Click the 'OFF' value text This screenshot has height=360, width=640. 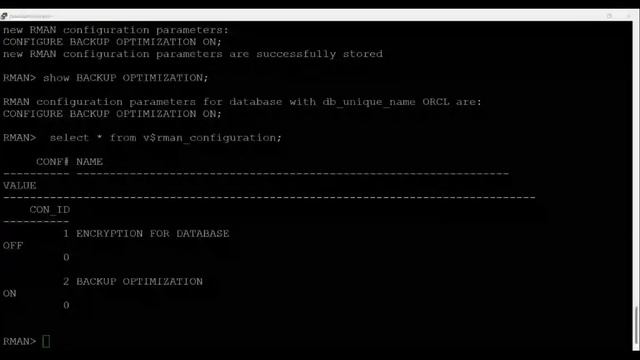click(x=13, y=246)
